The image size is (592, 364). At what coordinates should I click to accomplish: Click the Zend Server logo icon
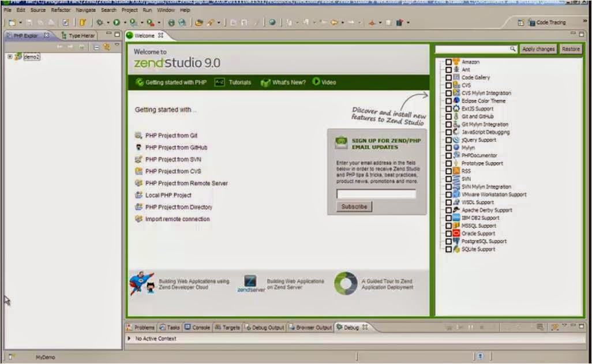coord(250,284)
